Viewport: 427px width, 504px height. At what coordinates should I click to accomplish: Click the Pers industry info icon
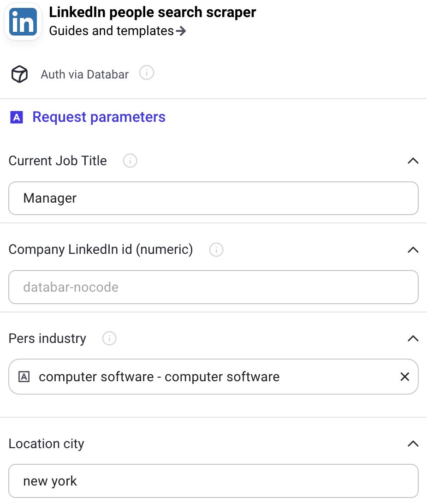click(109, 339)
